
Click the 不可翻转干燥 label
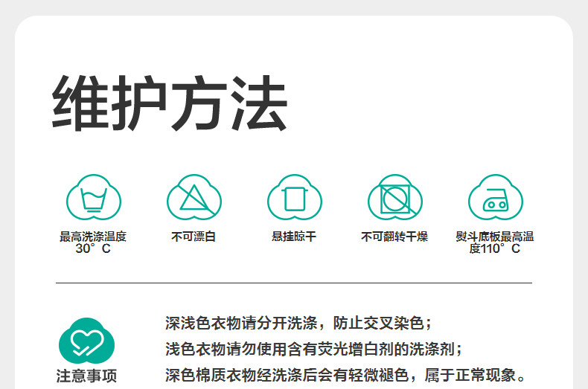(x=394, y=237)
